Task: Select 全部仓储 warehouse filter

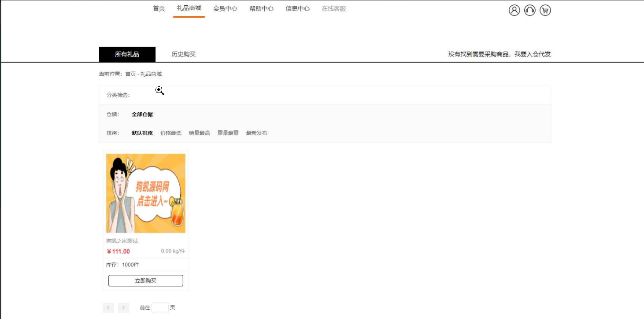Action: [142, 115]
